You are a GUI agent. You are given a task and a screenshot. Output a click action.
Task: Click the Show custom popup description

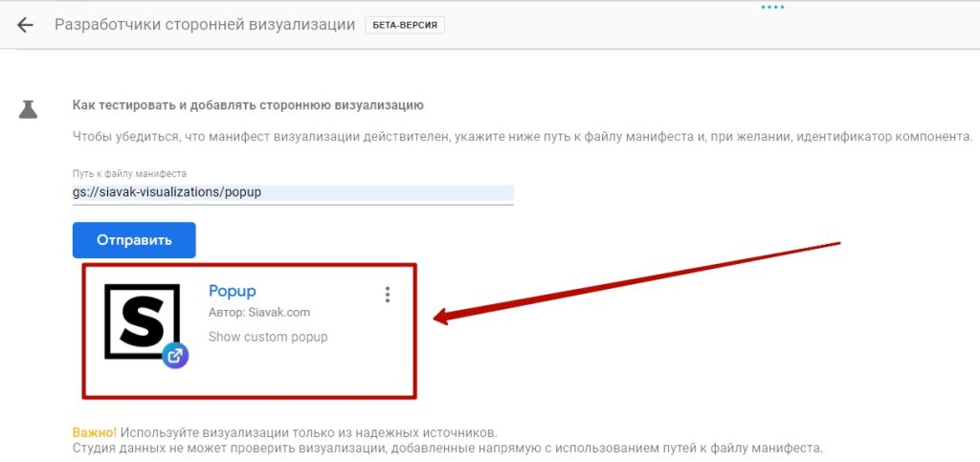pos(268,337)
